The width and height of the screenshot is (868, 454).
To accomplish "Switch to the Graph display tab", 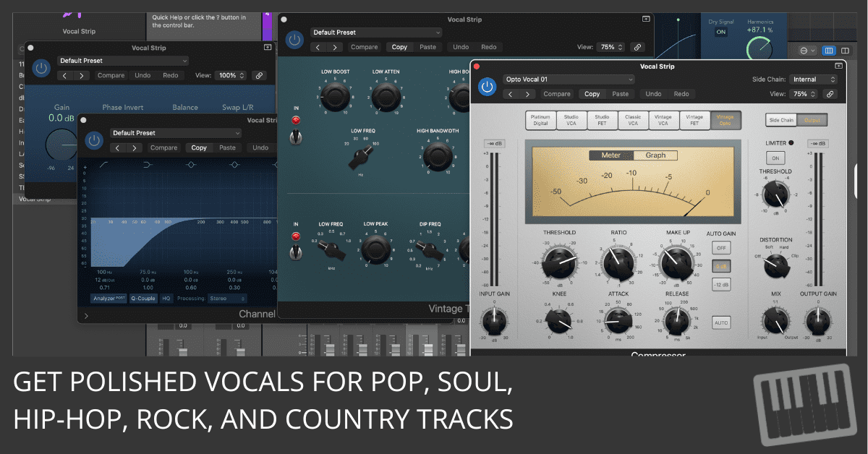I will click(x=655, y=155).
